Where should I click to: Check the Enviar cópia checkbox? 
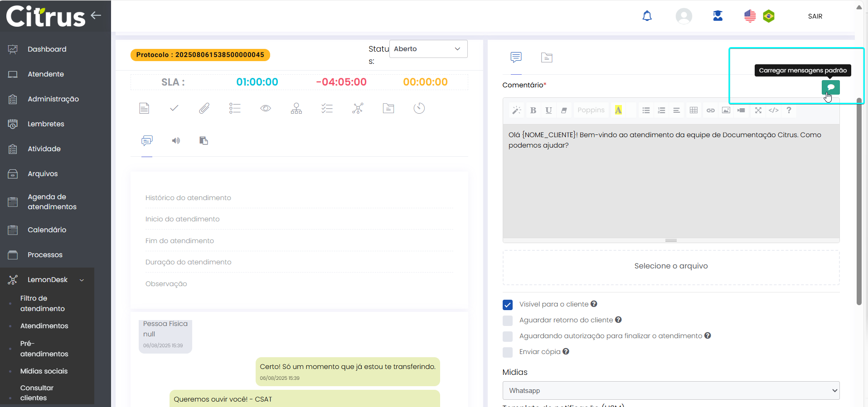click(508, 352)
